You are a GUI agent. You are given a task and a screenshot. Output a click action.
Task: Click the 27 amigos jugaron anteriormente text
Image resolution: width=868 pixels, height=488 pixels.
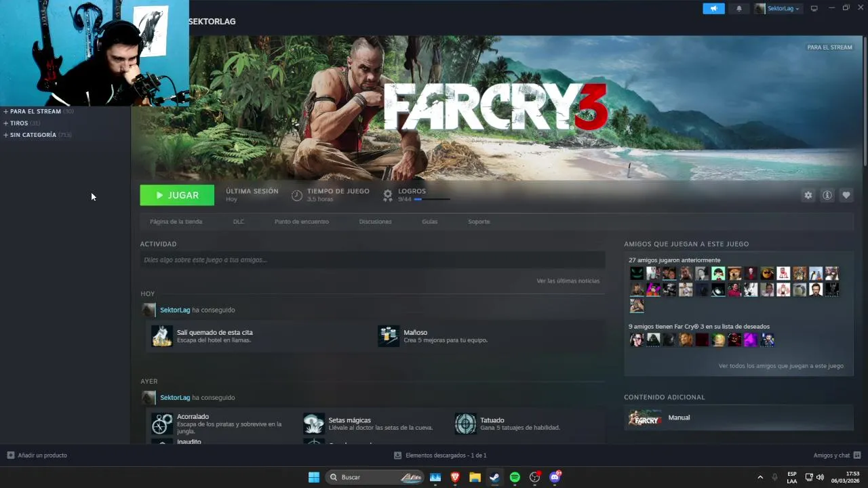tap(675, 260)
